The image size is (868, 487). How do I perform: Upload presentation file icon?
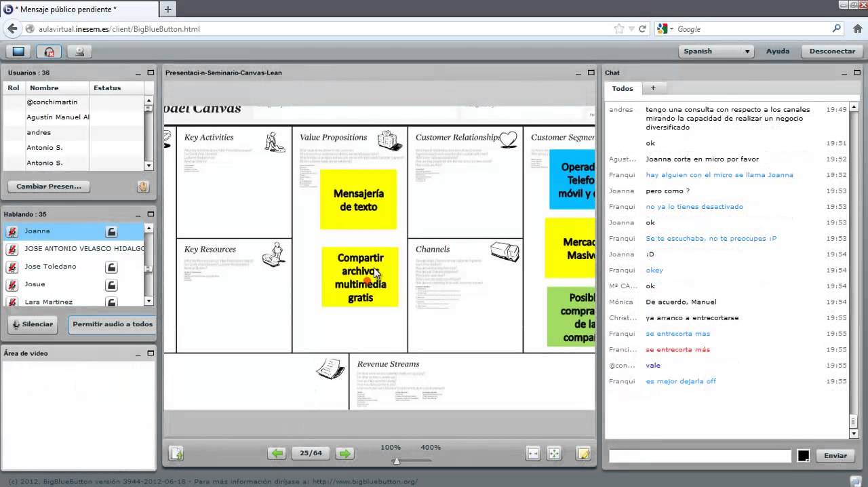176,453
